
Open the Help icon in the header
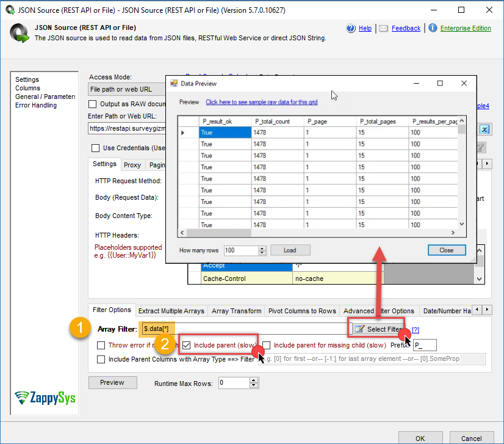coord(351,28)
